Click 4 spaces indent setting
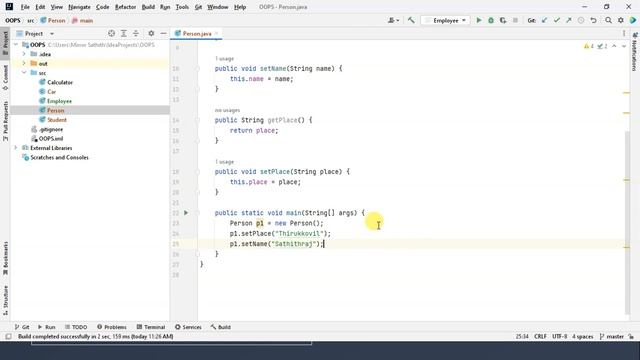The width and height of the screenshot is (640, 360). click(x=582, y=336)
